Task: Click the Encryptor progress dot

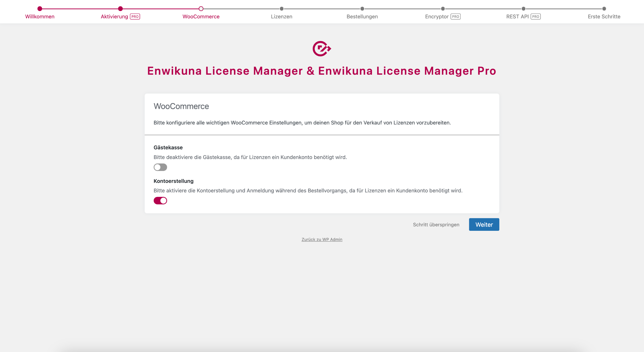Action: 443,9
